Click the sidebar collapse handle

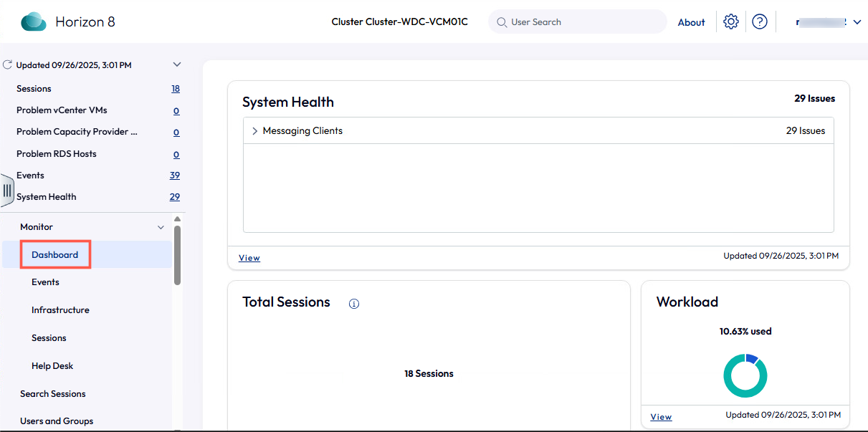[7, 191]
